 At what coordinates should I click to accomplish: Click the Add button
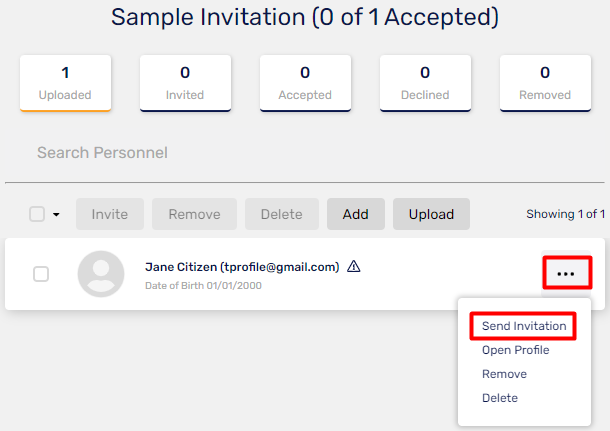click(x=356, y=214)
